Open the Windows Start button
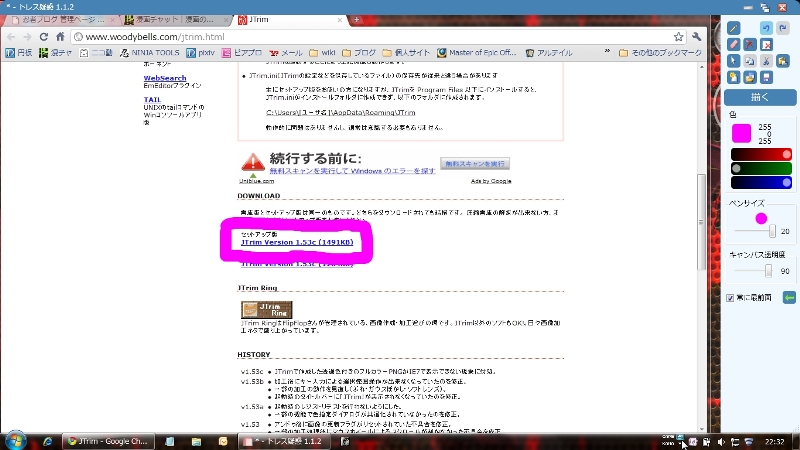The height and width of the screenshot is (450, 800). coord(15,440)
